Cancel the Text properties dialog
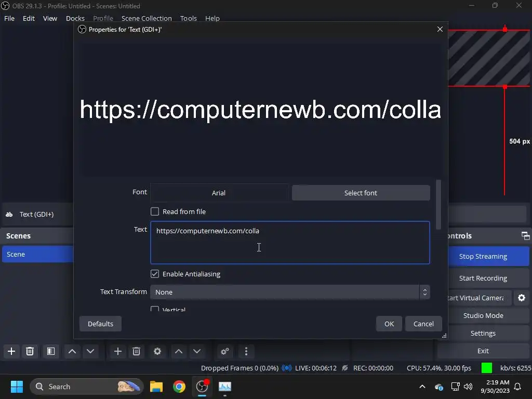The height and width of the screenshot is (399, 532). (x=423, y=324)
